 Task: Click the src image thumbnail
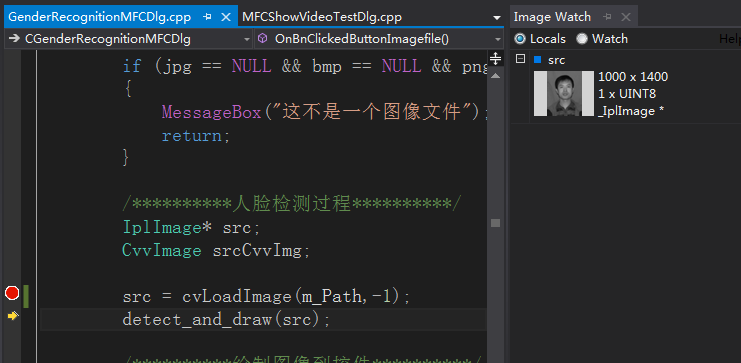click(564, 94)
